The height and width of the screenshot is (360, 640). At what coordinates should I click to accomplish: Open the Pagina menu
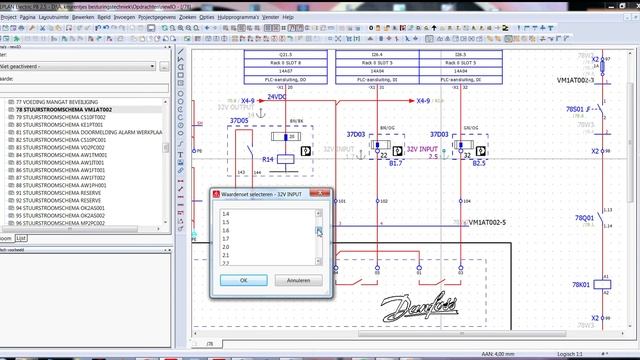click(27, 17)
